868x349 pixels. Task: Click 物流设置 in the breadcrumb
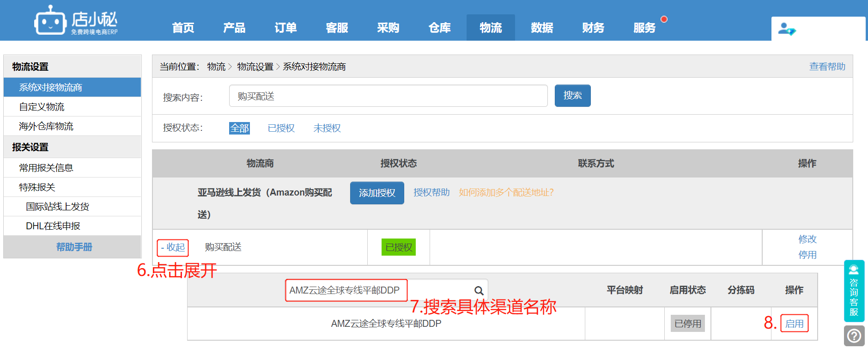coord(255,67)
